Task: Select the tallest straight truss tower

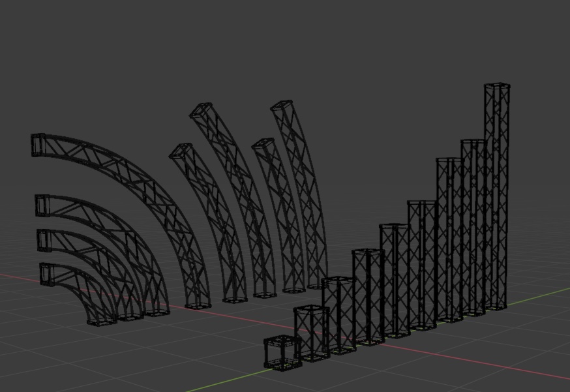Action: click(497, 196)
